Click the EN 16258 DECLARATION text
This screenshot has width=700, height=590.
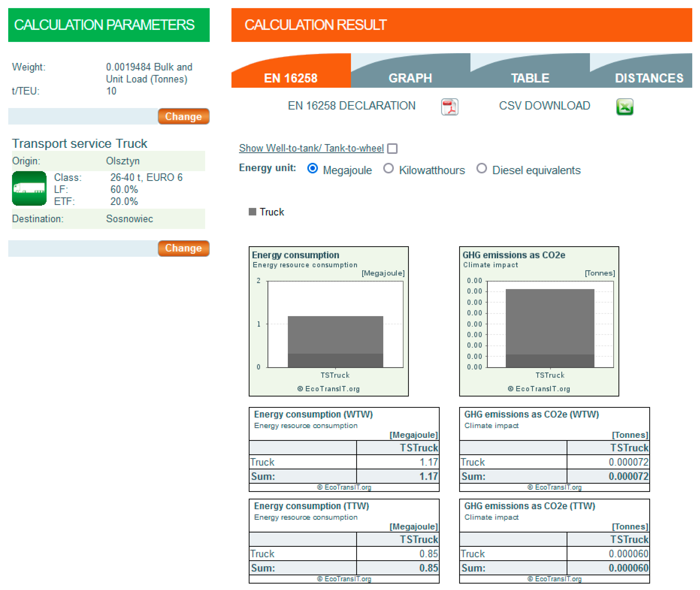click(352, 106)
